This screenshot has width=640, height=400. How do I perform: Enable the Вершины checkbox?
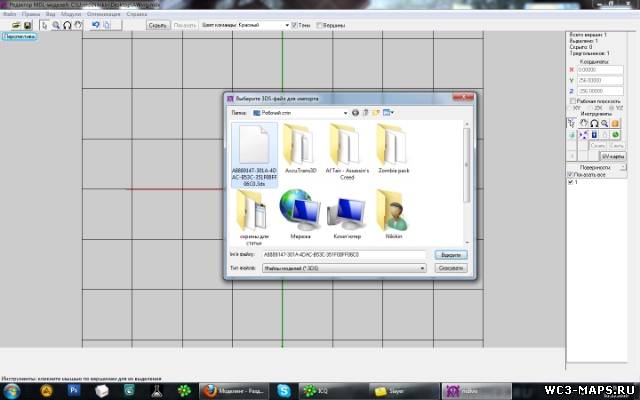[319, 25]
